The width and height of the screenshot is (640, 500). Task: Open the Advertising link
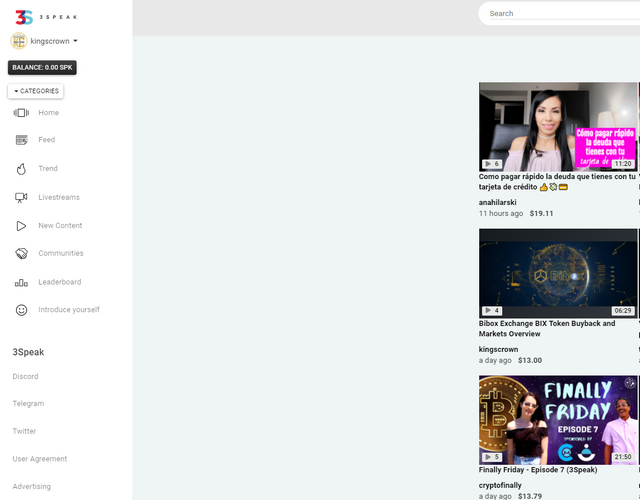(x=31, y=487)
